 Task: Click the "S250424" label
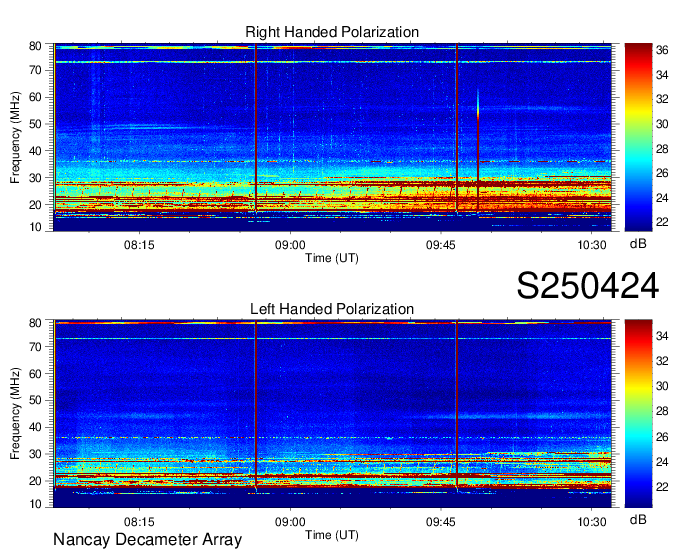588,286
